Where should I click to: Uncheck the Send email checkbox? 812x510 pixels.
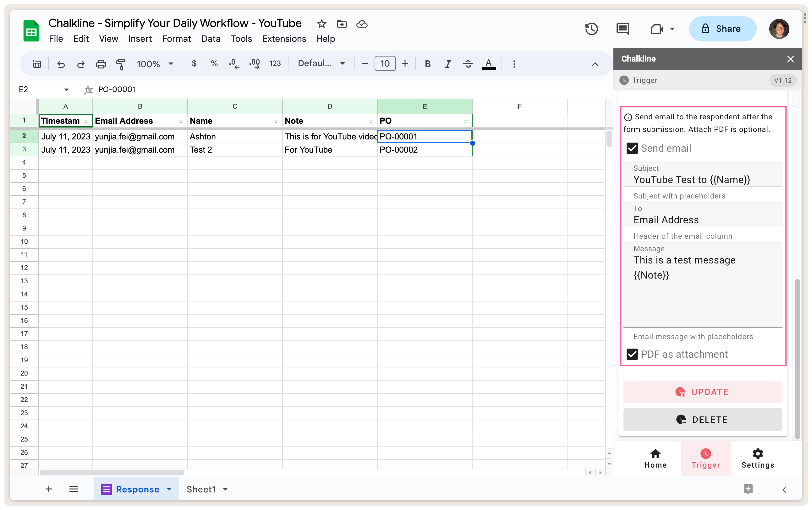pyautogui.click(x=632, y=148)
